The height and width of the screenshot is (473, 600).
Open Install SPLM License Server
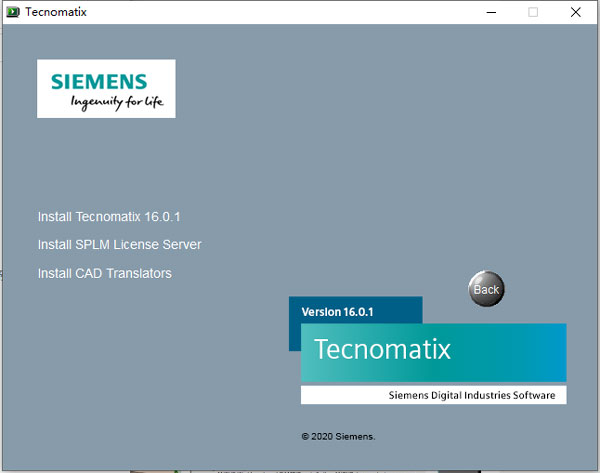coord(119,244)
